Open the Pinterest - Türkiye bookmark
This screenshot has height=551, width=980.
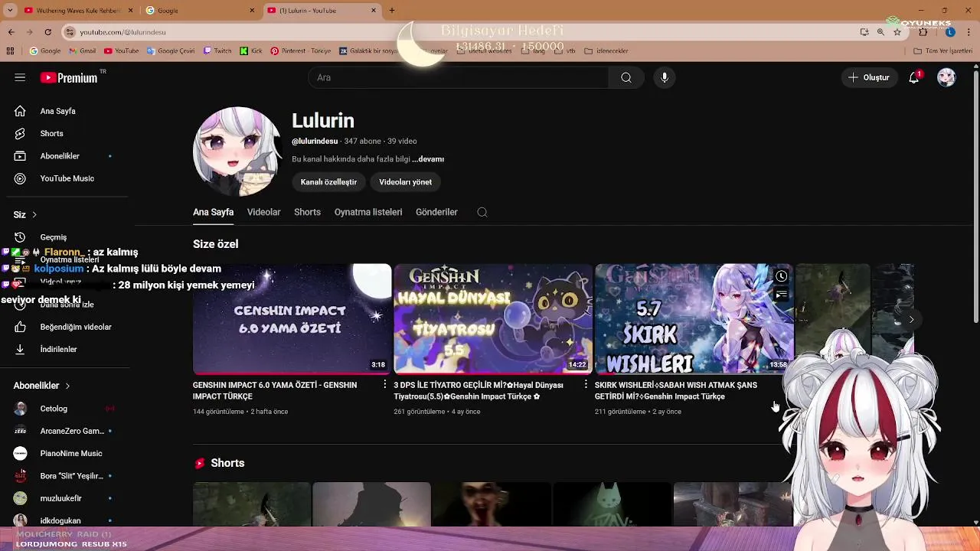click(x=299, y=51)
